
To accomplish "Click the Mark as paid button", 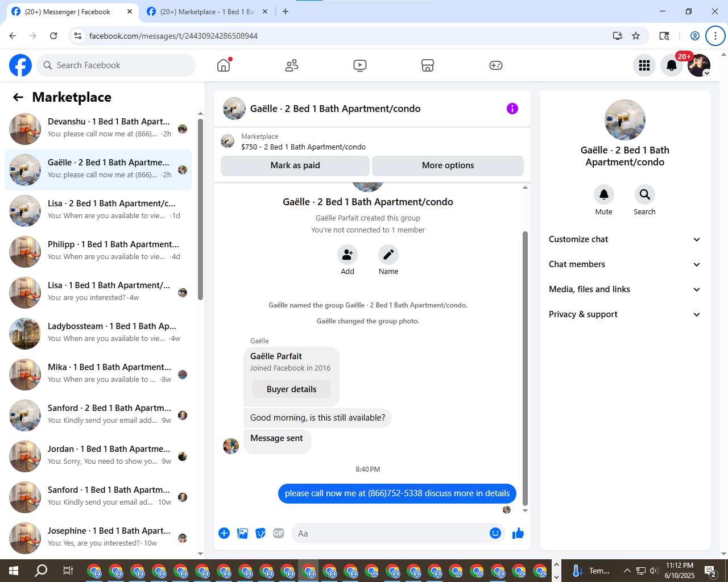I will (x=295, y=165).
